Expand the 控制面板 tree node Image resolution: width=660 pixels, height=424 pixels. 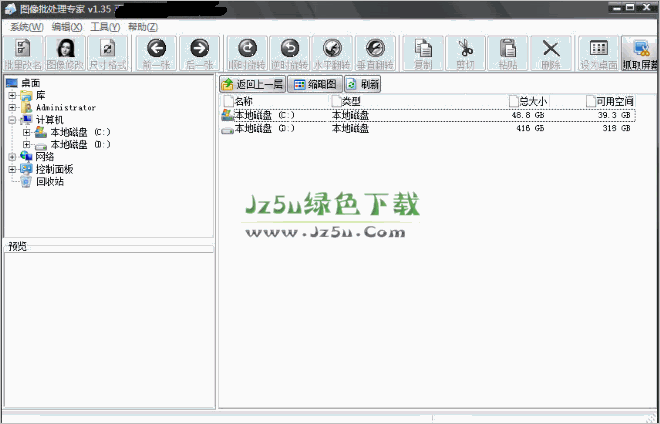pos(12,170)
